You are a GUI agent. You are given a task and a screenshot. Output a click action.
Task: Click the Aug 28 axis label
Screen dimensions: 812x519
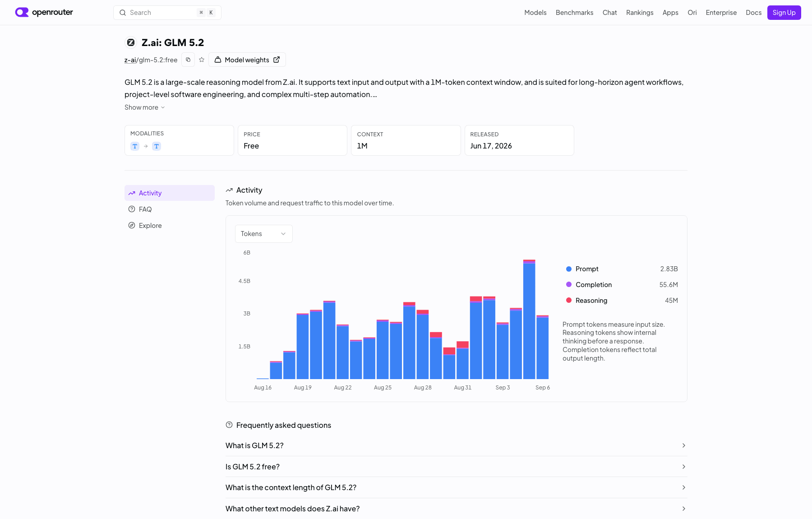coord(423,388)
